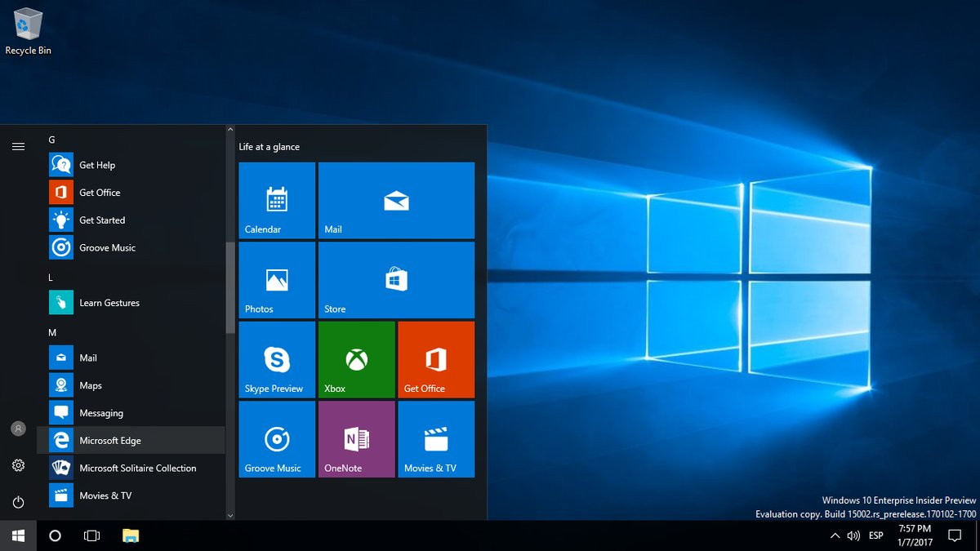Open Get Help from the app list
980x551 pixels.
point(131,165)
